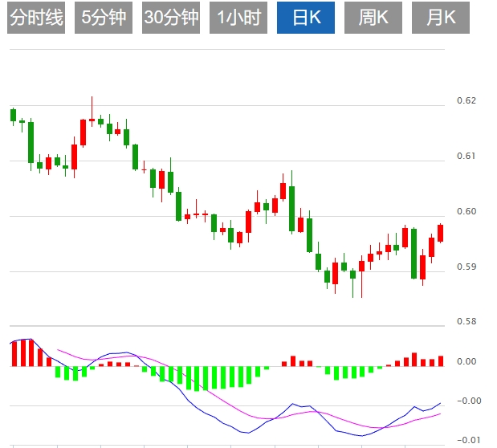The image size is (497, 448).
Task: Select the 5分钟 chart interval
Action: click(104, 18)
